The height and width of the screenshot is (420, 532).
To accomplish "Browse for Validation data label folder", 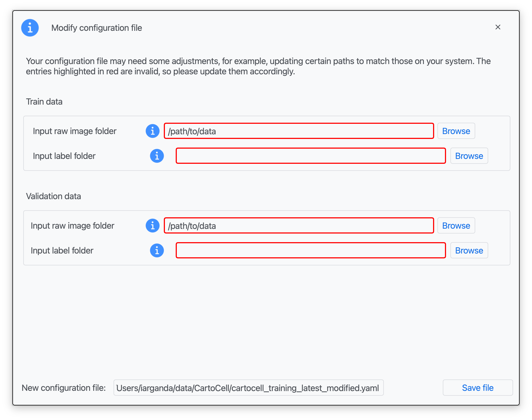I will click(x=469, y=251).
